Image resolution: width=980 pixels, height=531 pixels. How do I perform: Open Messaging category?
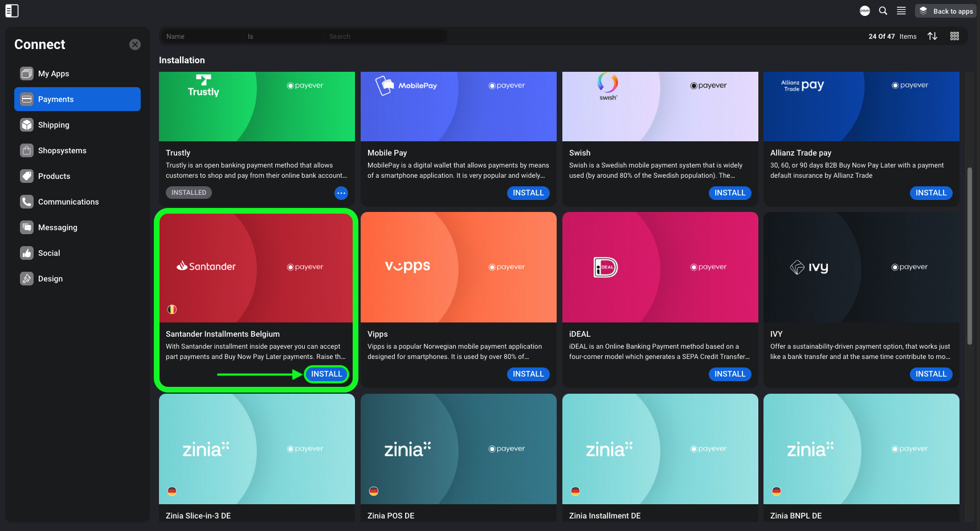click(77, 227)
